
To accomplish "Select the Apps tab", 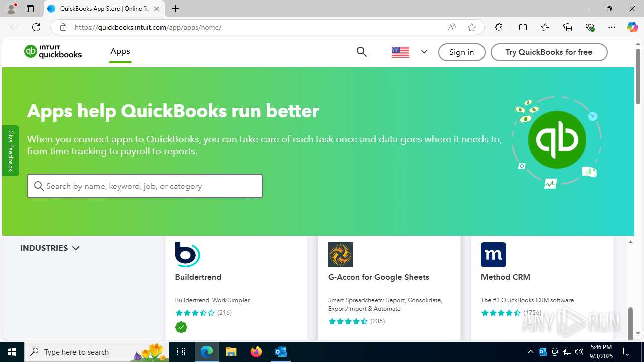I will pyautogui.click(x=120, y=51).
